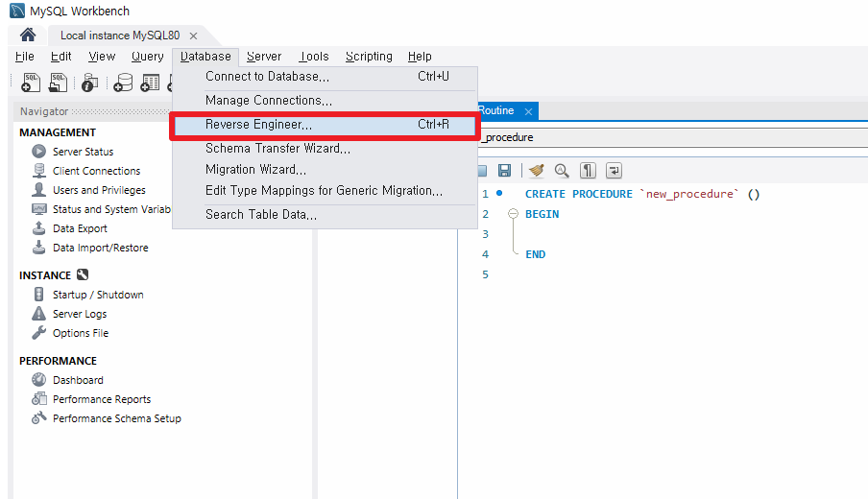Choose Search Table Data... entry
This screenshot has width=868, height=499.
coord(325,215)
